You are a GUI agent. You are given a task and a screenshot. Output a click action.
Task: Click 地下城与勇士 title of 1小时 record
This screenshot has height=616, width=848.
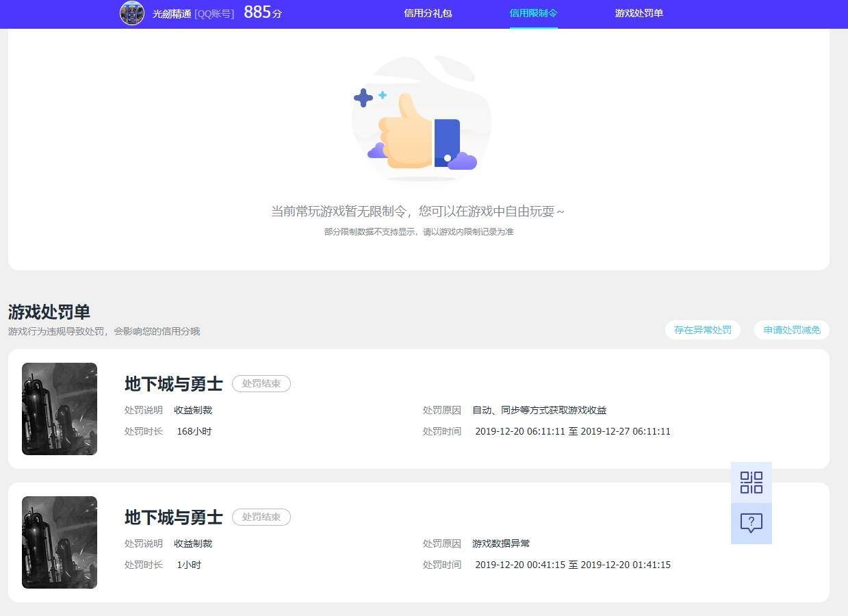point(174,517)
